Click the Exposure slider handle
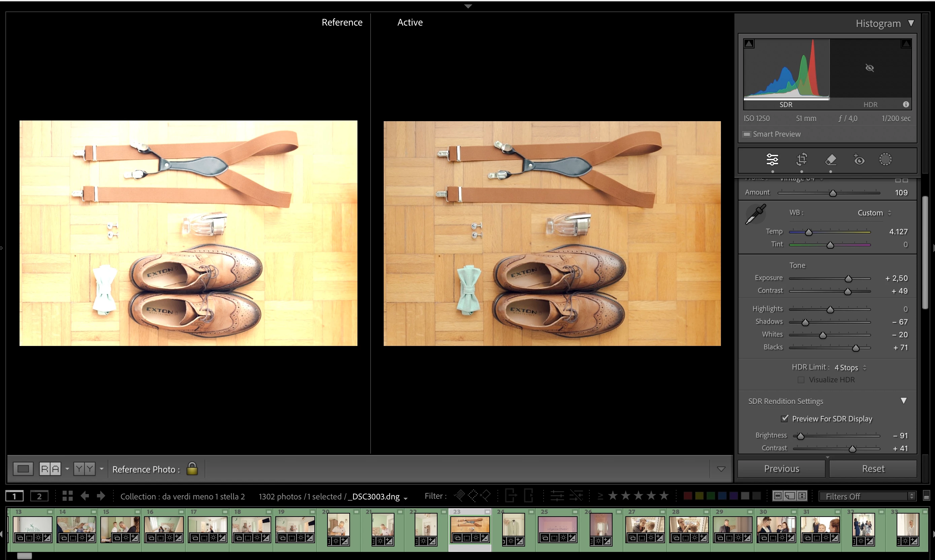935x560 pixels. (x=848, y=279)
